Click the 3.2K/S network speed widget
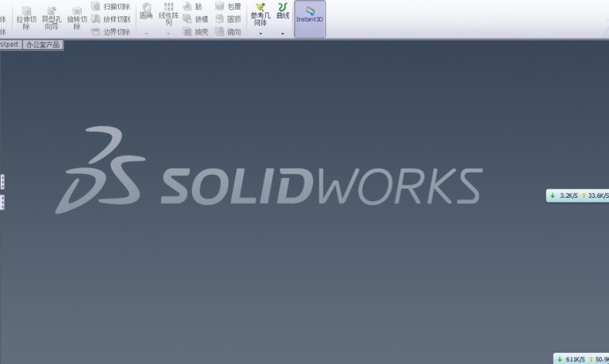This screenshot has height=364, width=609. pyautogui.click(x=577, y=196)
